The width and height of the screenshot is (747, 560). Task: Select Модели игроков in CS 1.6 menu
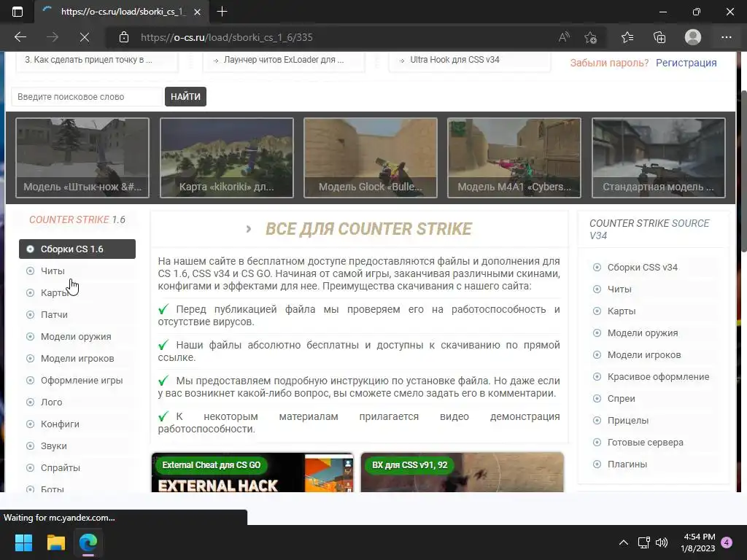[x=77, y=359]
